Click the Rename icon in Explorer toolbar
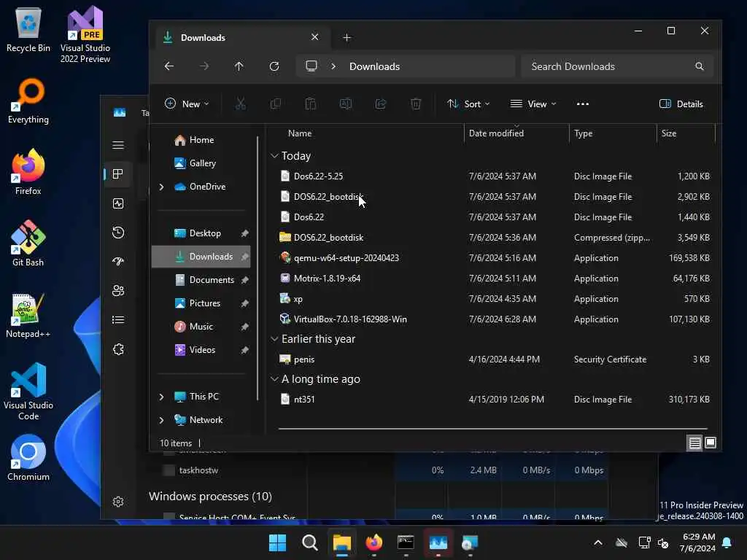The image size is (747, 560). tap(346, 104)
